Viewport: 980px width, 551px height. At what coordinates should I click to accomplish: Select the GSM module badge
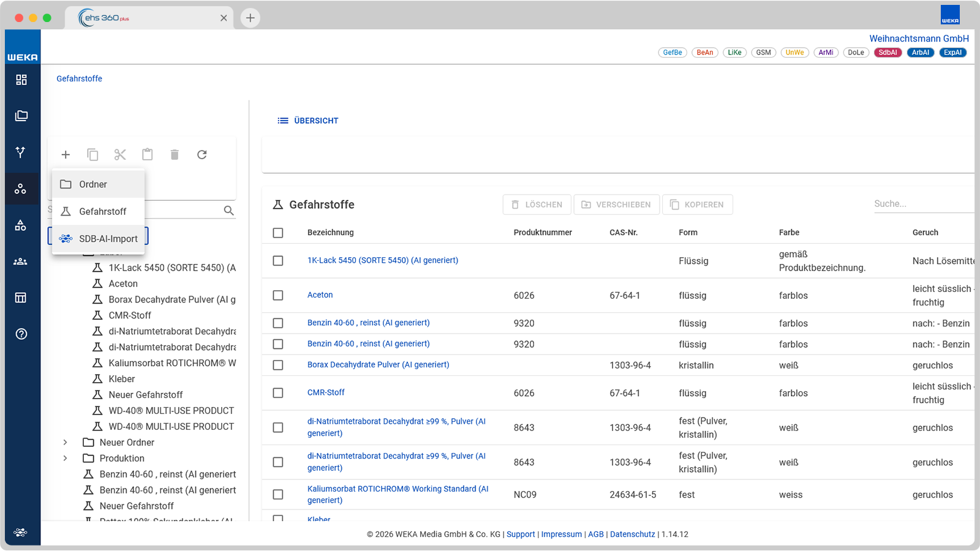point(764,53)
